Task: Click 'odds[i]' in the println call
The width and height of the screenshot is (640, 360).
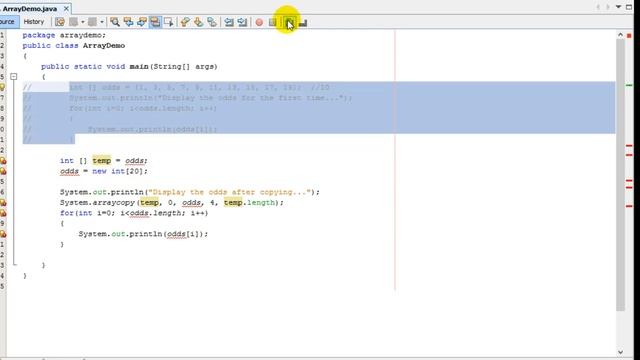Action: (x=184, y=234)
